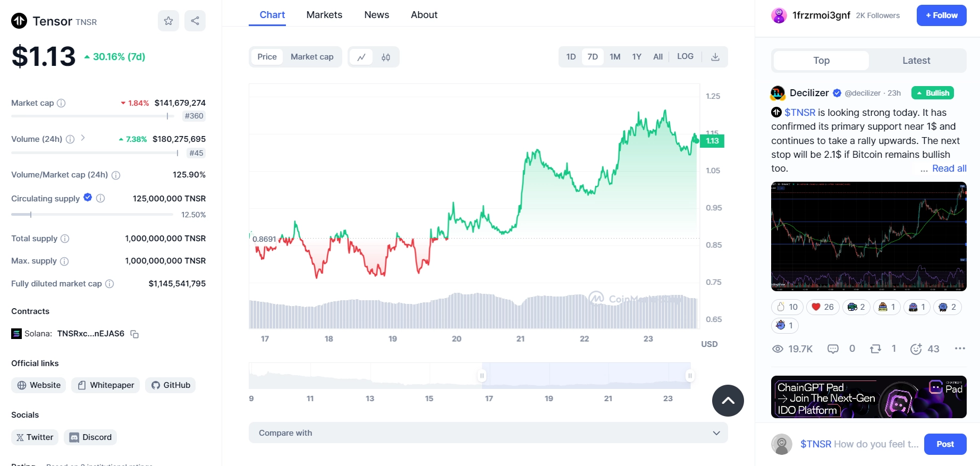Open the GitHub link
The height and width of the screenshot is (466, 980).
click(x=171, y=385)
